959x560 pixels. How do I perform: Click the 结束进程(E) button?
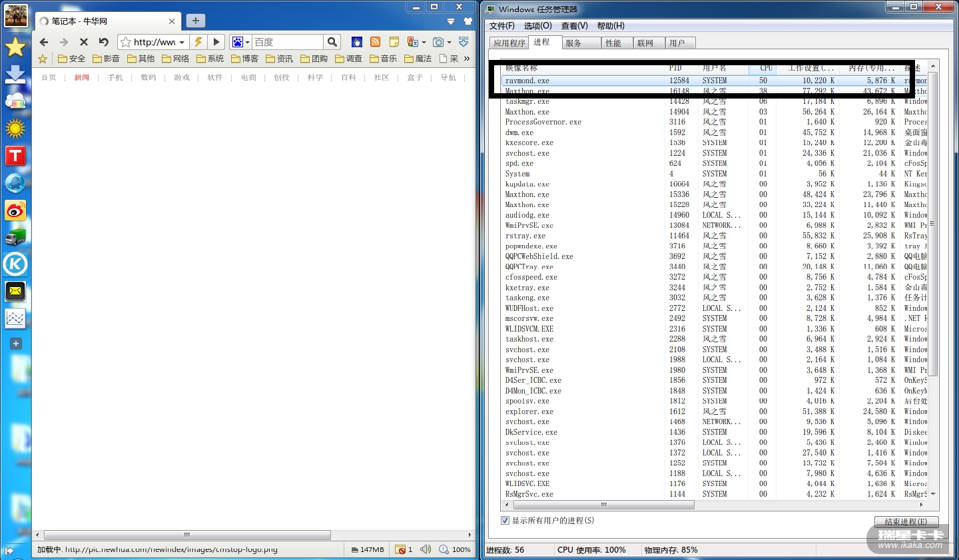(906, 522)
